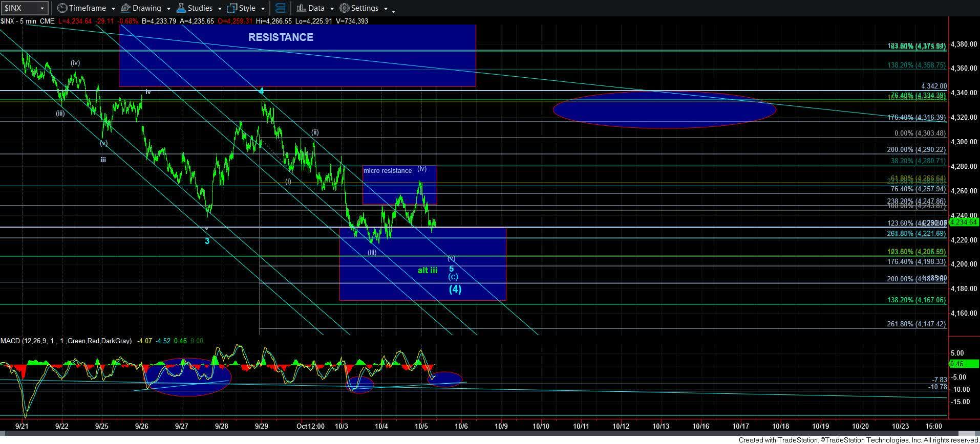Click the Settings text label
Viewport: 980px width, 444px height.
click(x=365, y=8)
